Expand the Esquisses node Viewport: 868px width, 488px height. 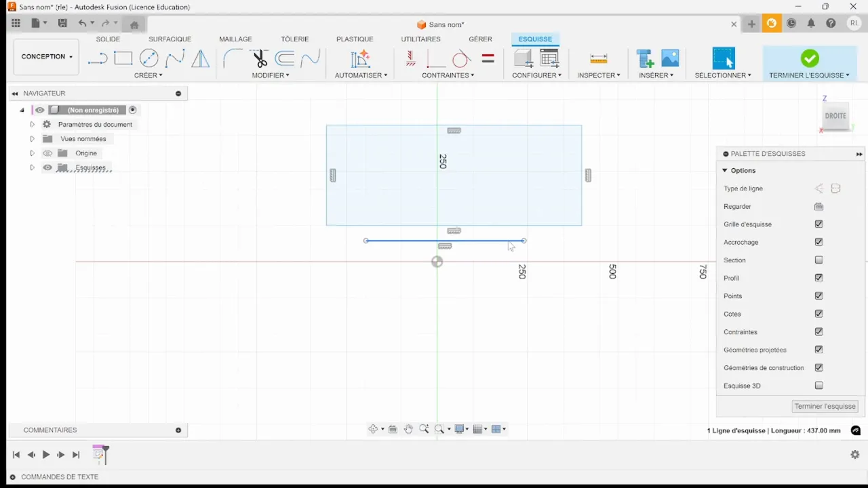point(32,167)
